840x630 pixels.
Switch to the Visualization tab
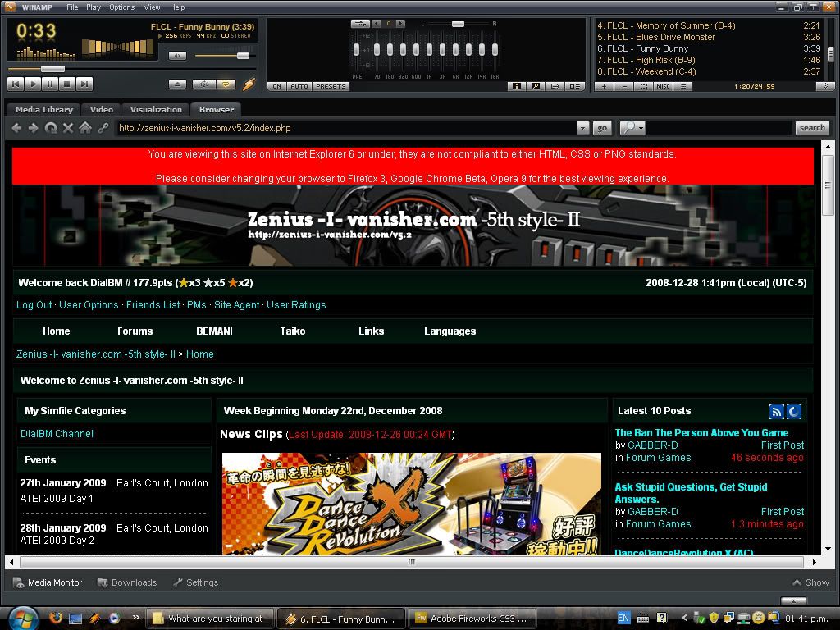[156, 109]
